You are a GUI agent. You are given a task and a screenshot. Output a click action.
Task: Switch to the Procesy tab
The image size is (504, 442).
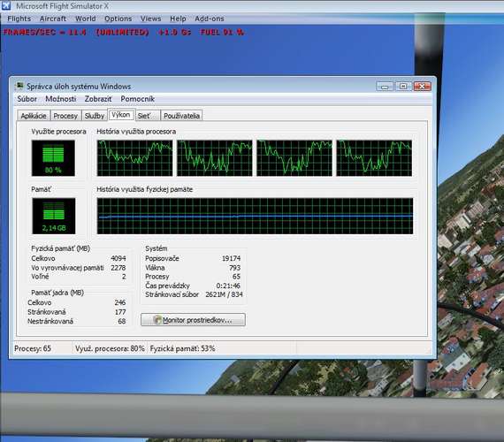65,116
